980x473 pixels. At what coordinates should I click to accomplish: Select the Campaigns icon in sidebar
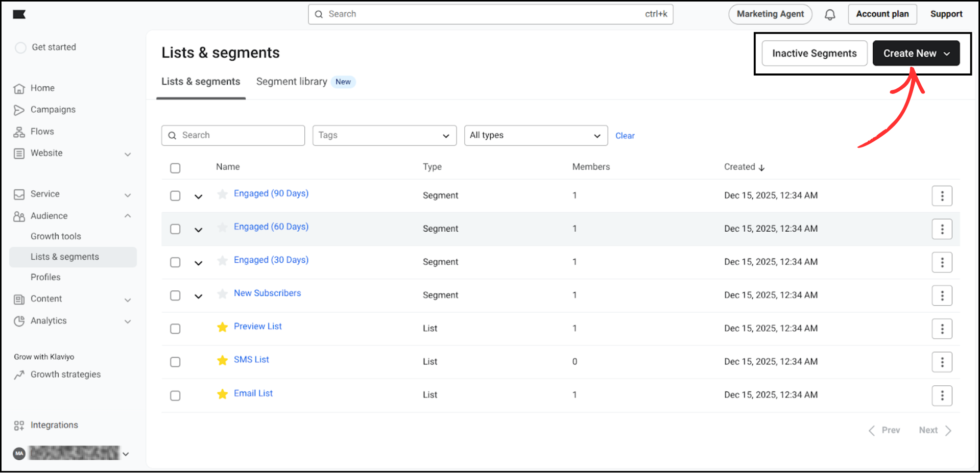pyautogui.click(x=19, y=109)
